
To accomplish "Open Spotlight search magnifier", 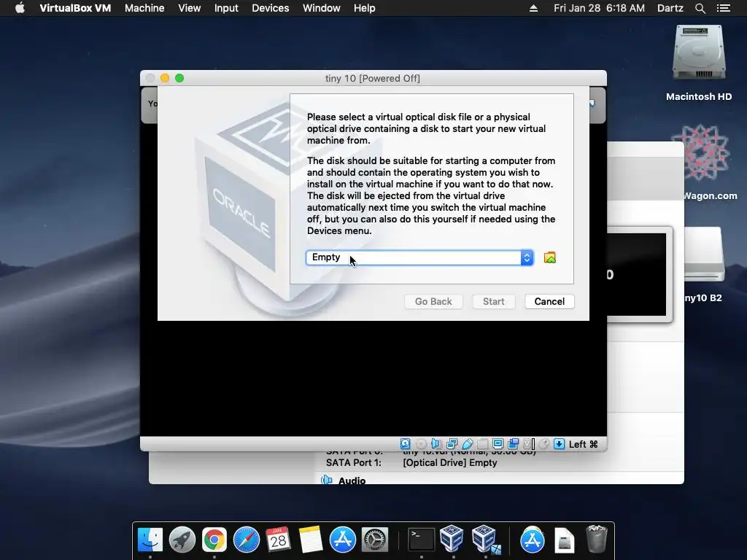I will (x=700, y=8).
